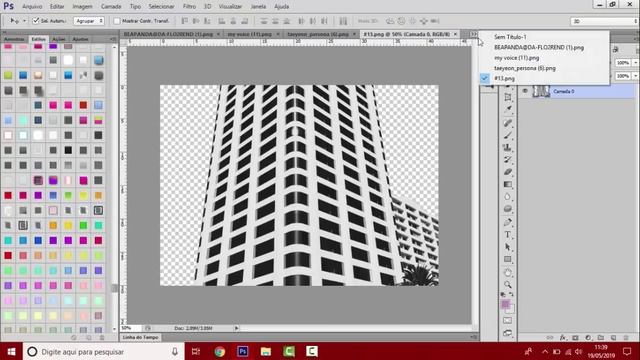
Task: Open the opacity 100% dropdown arrow
Action: 636,63
